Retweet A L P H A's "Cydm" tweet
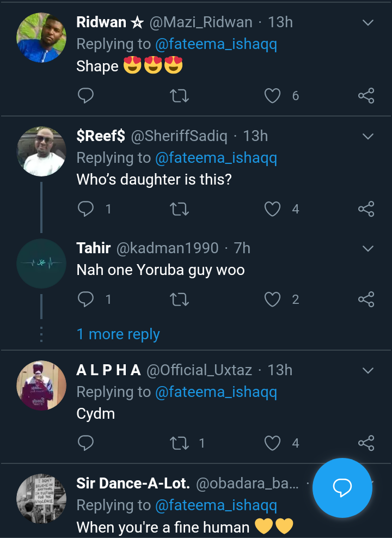This screenshot has width=392, height=538. [x=179, y=444]
